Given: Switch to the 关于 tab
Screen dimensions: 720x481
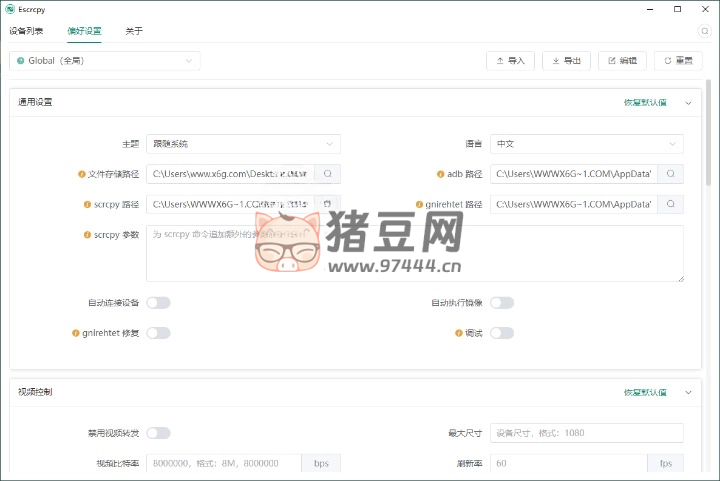Looking at the screenshot, I should coord(134,31).
